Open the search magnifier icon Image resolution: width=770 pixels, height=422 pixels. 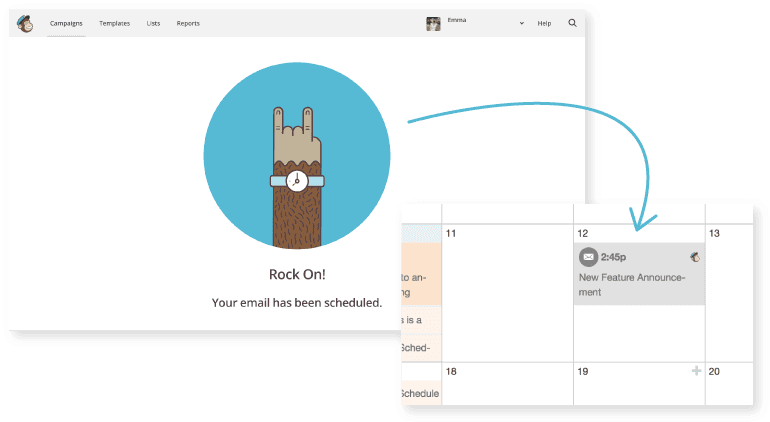(x=572, y=23)
